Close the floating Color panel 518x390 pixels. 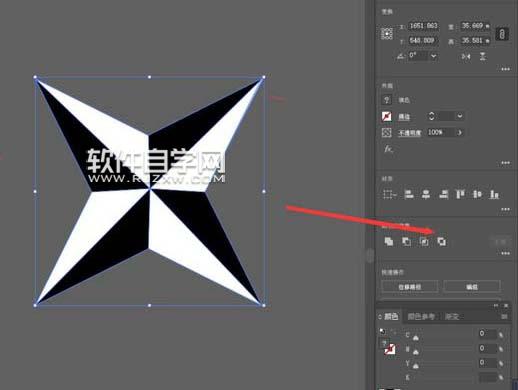[x=506, y=305]
